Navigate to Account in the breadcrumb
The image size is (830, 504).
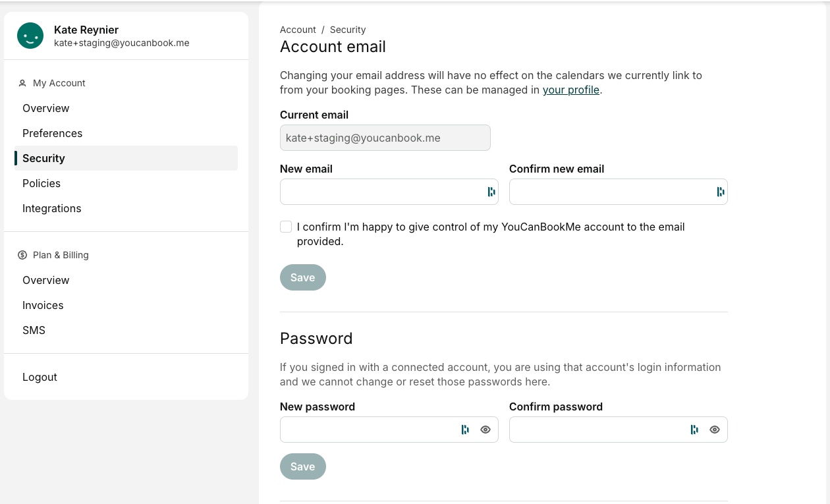298,30
